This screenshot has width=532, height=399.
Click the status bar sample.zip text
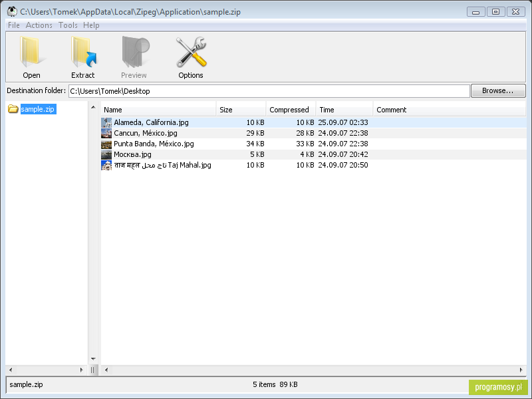coord(26,384)
